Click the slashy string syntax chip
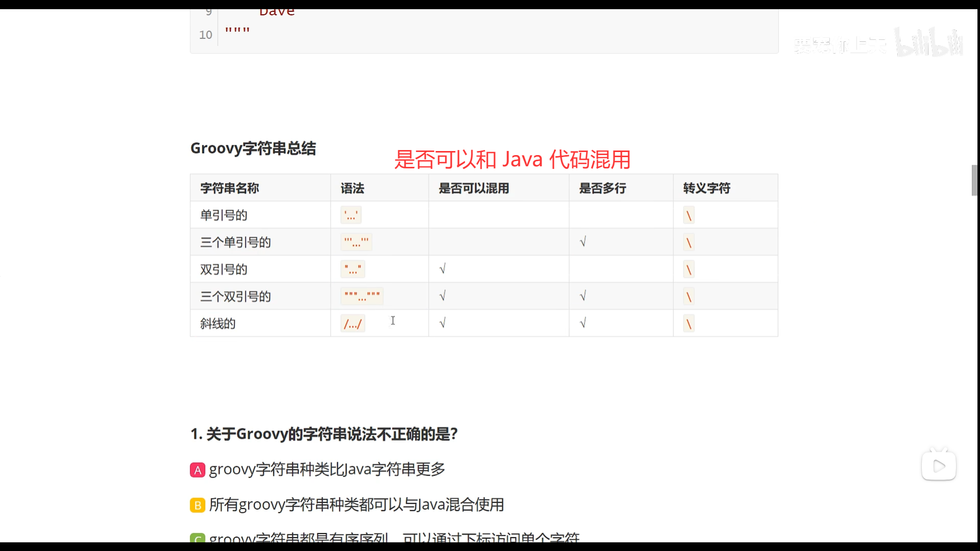Image resolution: width=980 pixels, height=551 pixels. point(353,323)
